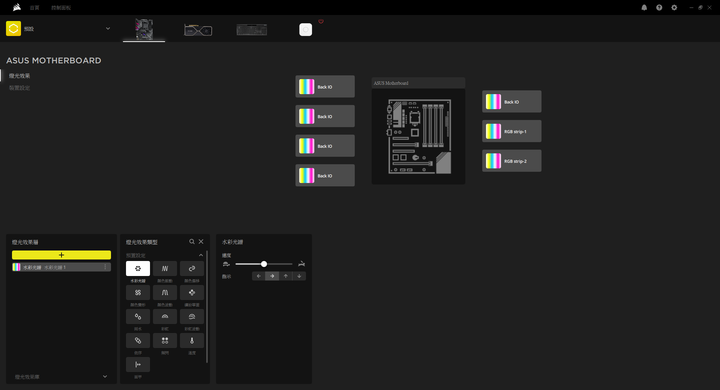Image resolution: width=720 pixels, height=390 pixels.
Task: Select the 水彩光譜 1 lighting layer row
Action: pyautogui.click(x=62, y=267)
